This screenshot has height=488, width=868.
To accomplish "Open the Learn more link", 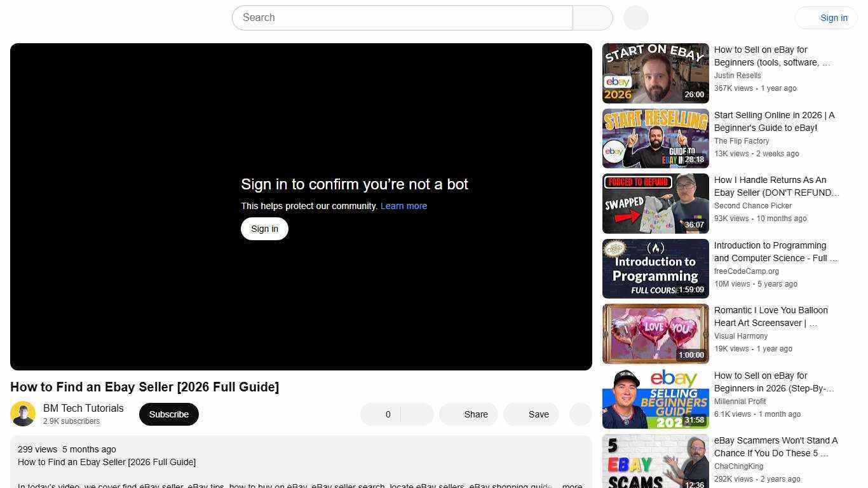I will coord(403,205).
